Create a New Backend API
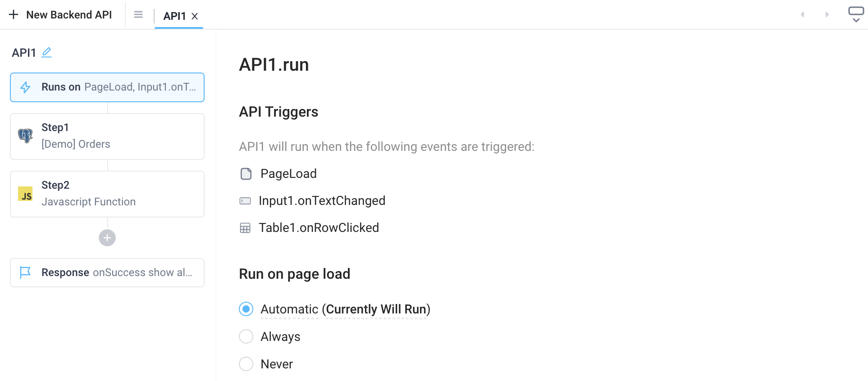The height and width of the screenshot is (381, 868). 61,14
